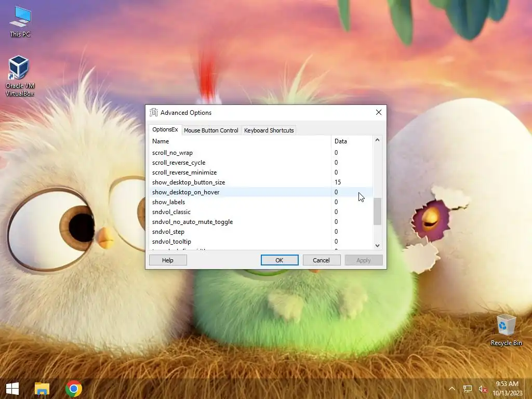
Task: Select the sndvol_classic option
Action: pos(261,212)
